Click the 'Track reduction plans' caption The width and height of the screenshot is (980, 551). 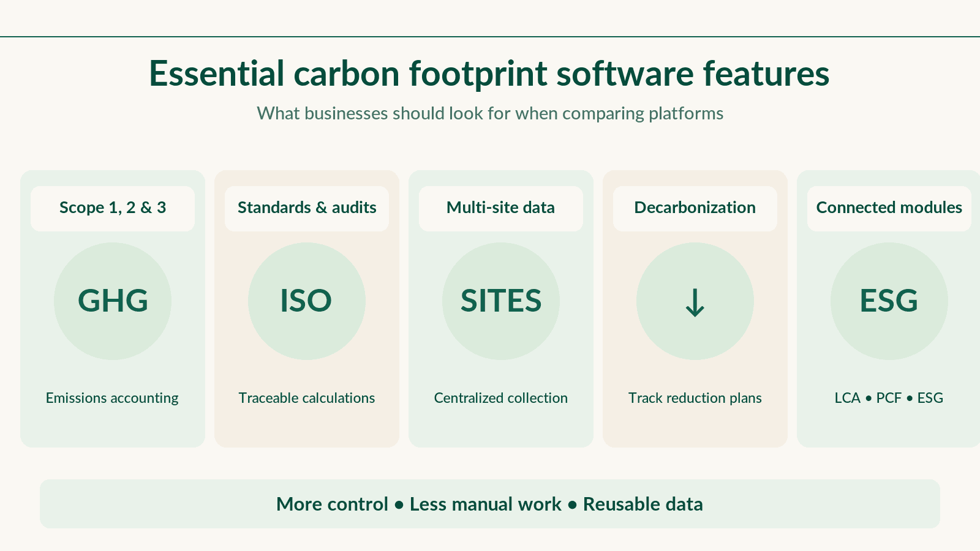(695, 398)
